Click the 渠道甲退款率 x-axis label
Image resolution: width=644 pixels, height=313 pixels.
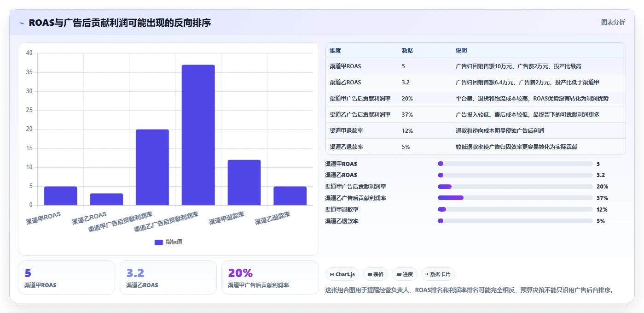227,218
